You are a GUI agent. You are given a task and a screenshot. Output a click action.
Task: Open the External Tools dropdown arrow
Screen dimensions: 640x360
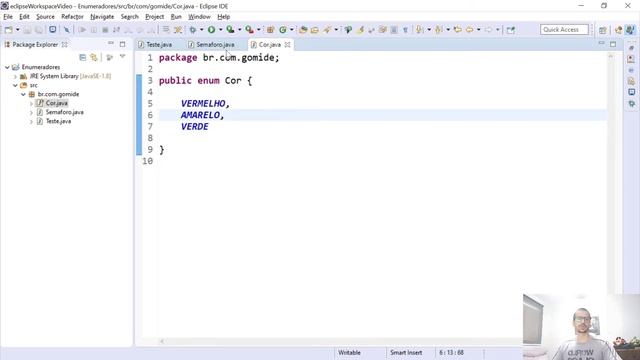[x=258, y=30]
